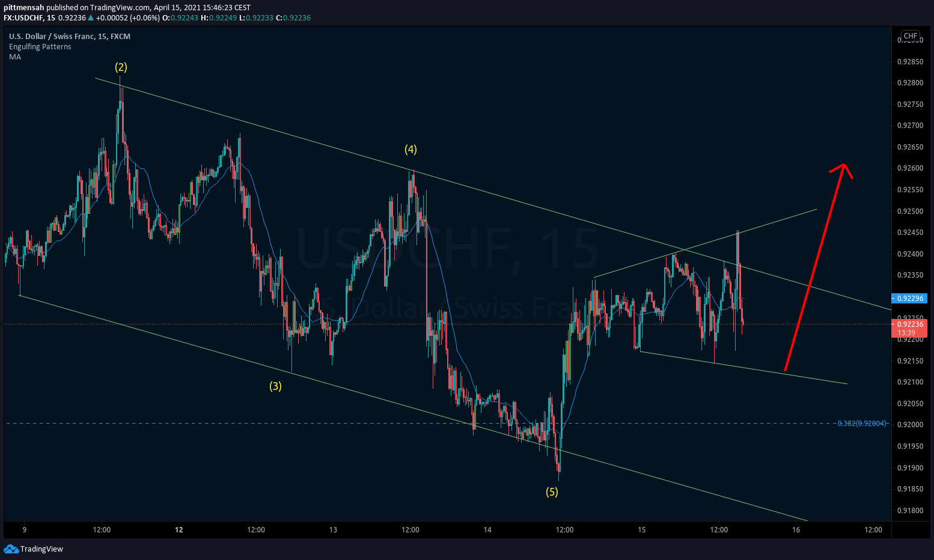Select the MA indicator label
This screenshot has width=934, height=560.
point(15,57)
